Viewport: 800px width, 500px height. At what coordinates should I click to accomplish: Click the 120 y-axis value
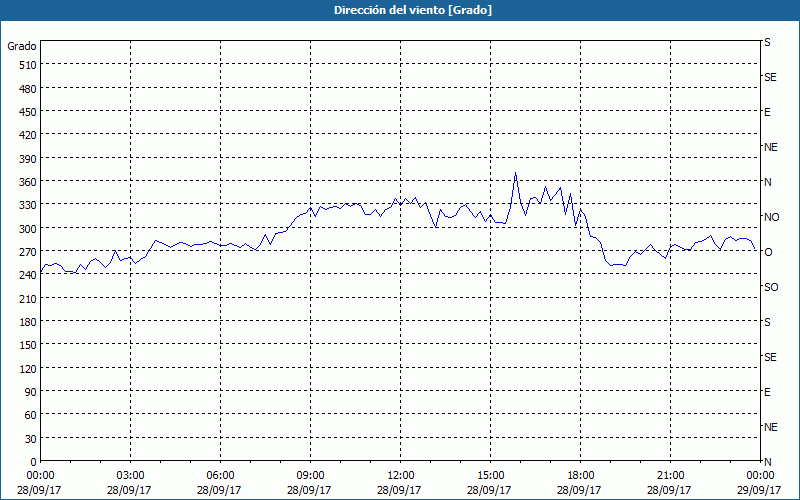pyautogui.click(x=28, y=369)
